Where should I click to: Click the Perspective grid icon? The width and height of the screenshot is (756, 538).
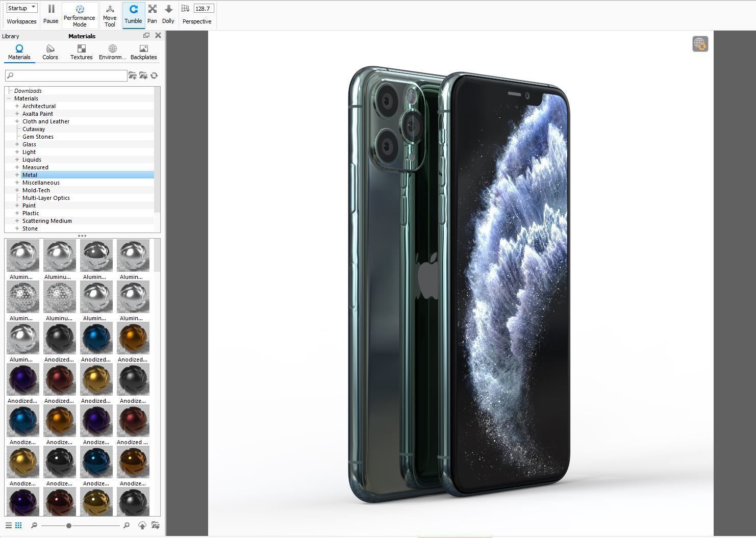186,8
